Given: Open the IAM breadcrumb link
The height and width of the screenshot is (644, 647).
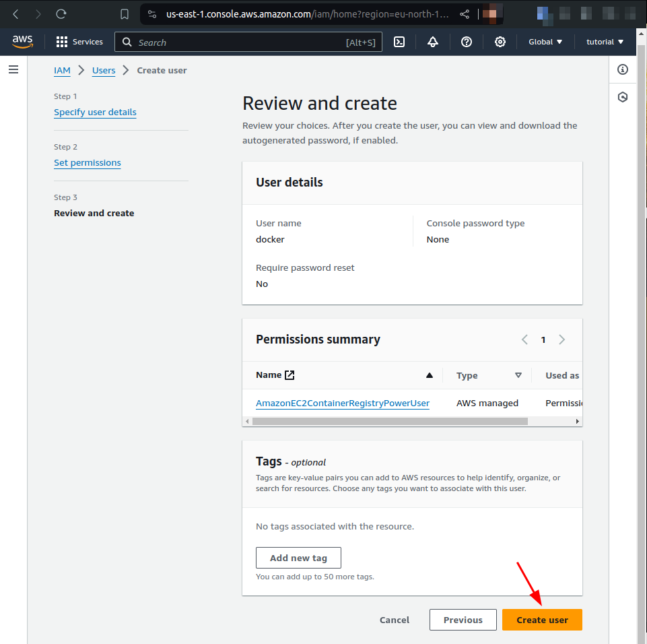Looking at the screenshot, I should click(x=63, y=71).
